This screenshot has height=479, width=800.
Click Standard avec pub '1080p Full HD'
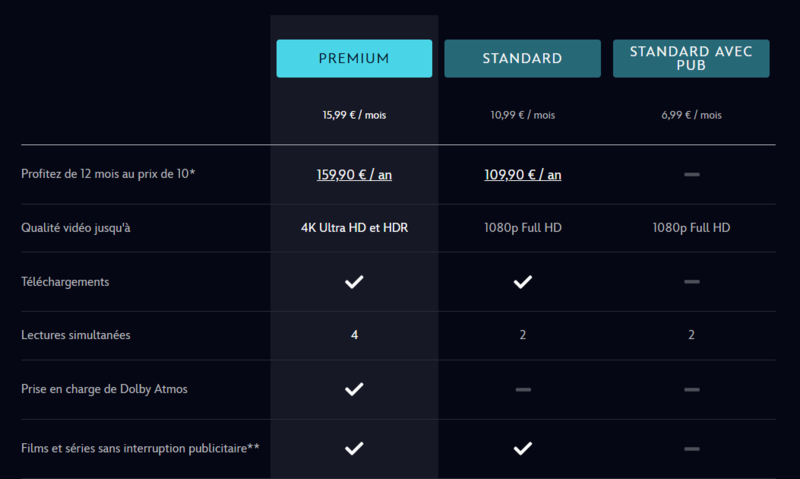691,228
